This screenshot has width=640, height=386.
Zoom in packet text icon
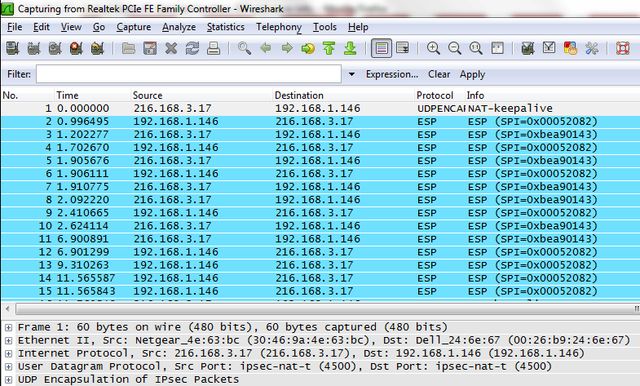[433, 48]
